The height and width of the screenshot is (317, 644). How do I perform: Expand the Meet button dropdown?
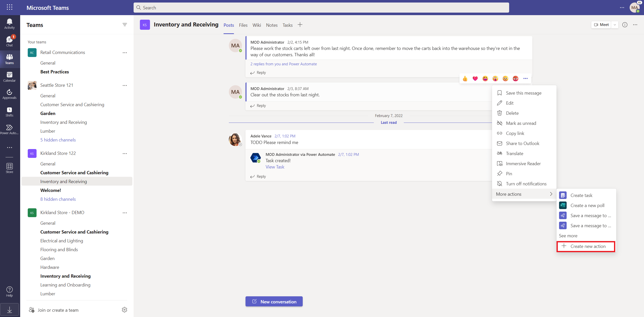615,24
